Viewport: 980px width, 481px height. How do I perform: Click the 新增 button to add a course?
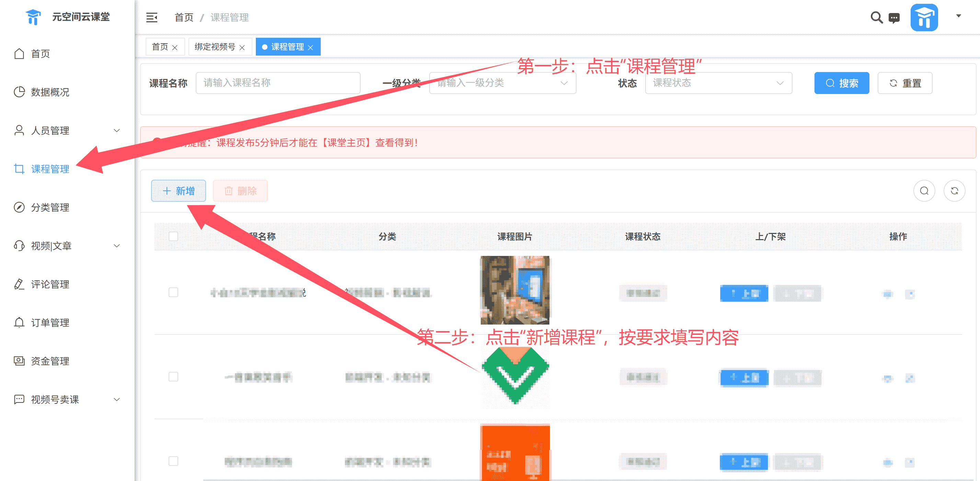179,190
